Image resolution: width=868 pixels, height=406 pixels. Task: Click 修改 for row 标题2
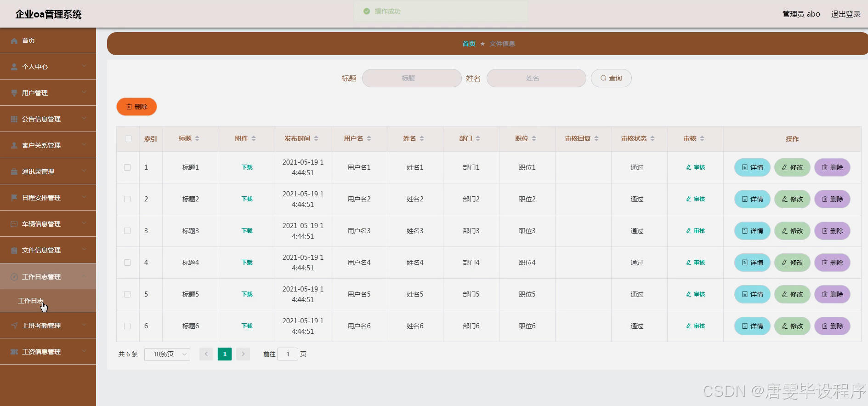(x=792, y=199)
